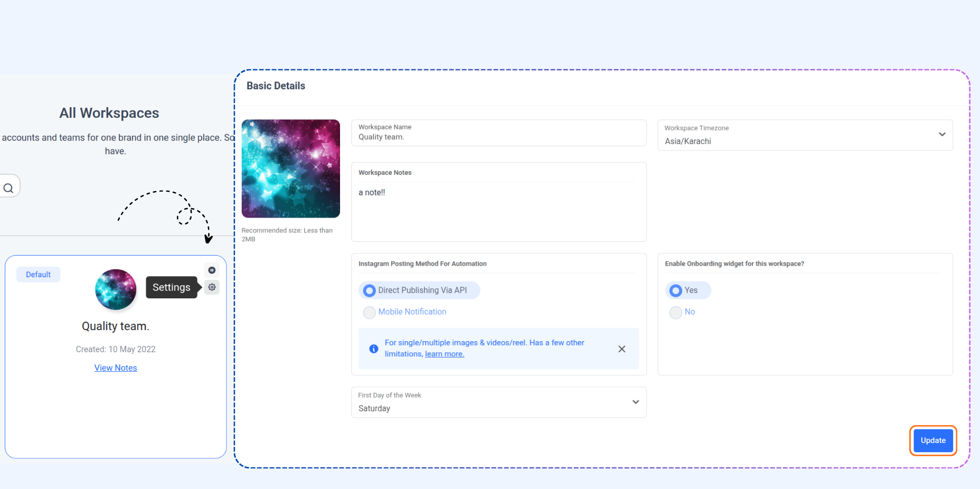
Task: Click the Workspace Notes text area
Action: coord(499,202)
